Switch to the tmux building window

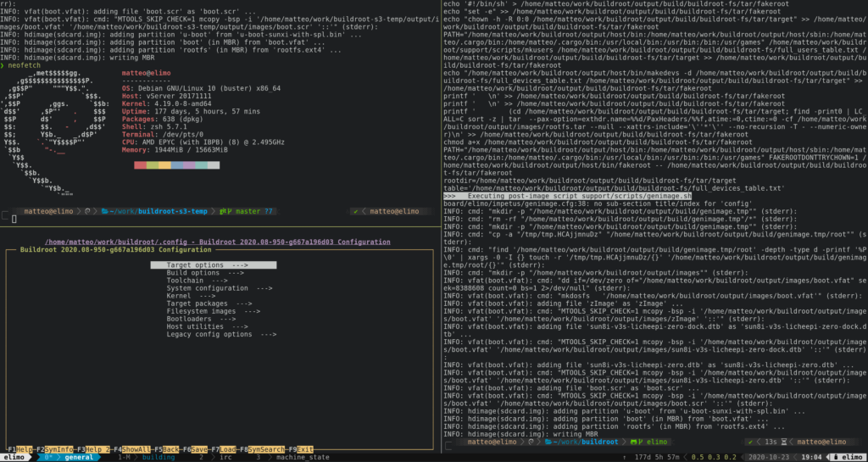[x=159, y=456]
